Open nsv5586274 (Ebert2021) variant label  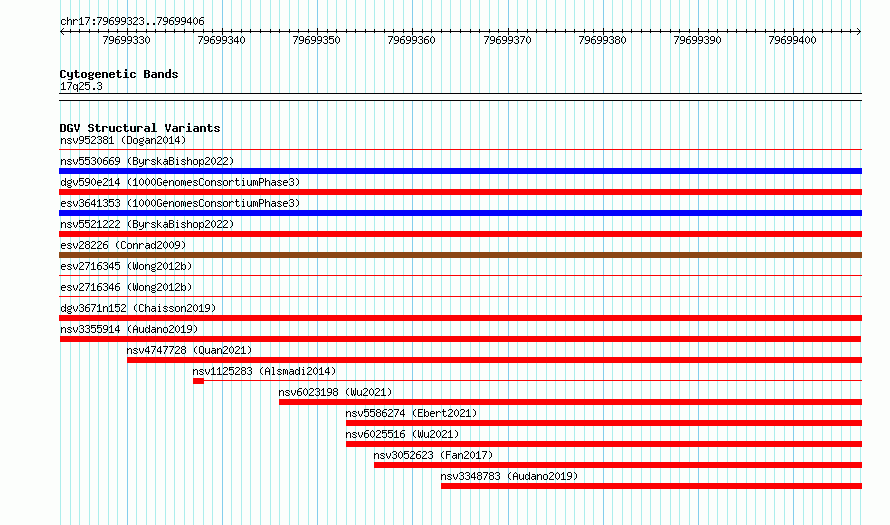tap(411, 413)
